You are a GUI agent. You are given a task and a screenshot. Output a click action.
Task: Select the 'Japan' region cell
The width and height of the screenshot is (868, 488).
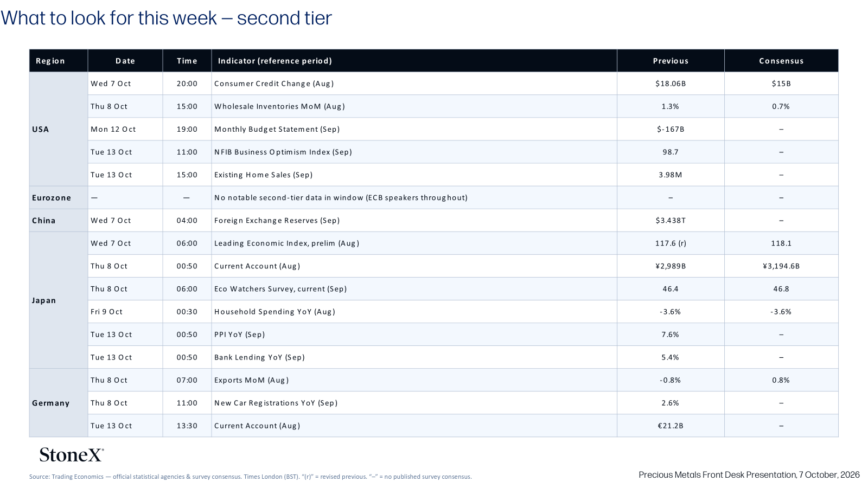(x=59, y=300)
